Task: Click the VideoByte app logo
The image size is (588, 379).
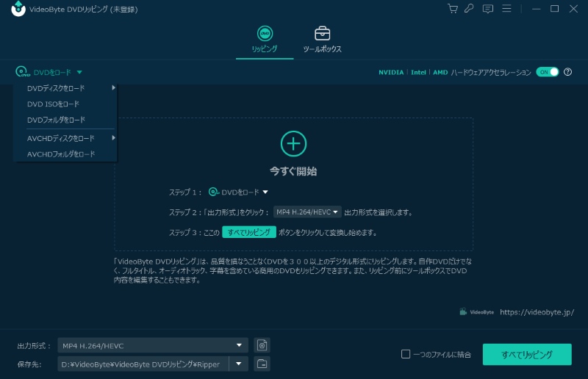Action: pos(18,9)
